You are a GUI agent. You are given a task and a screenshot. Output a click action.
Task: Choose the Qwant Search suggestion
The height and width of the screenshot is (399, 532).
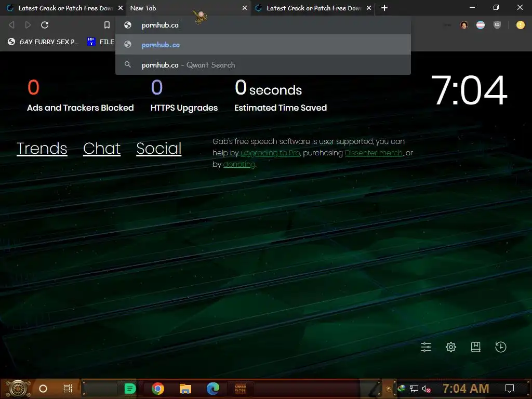(263, 65)
